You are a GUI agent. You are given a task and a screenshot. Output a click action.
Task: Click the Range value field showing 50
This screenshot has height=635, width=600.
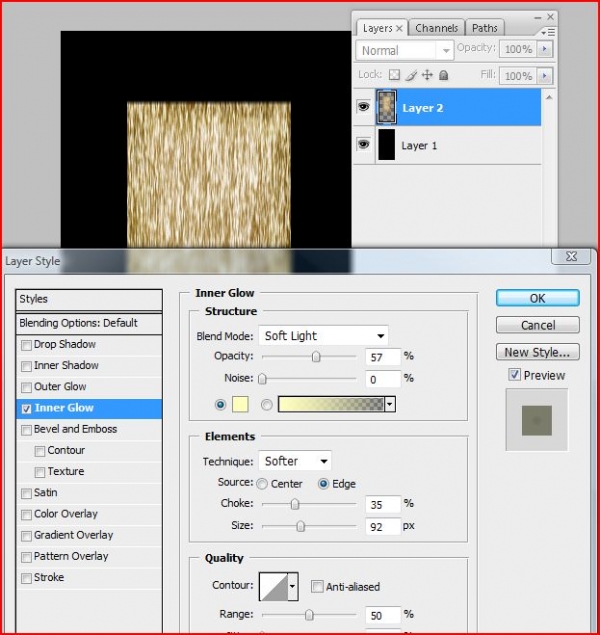coord(383,615)
